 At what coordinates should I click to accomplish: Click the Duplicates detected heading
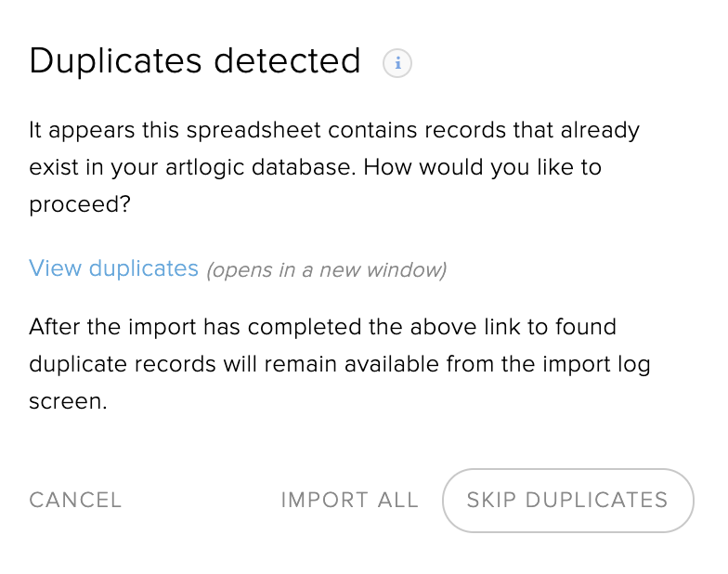pos(195,61)
